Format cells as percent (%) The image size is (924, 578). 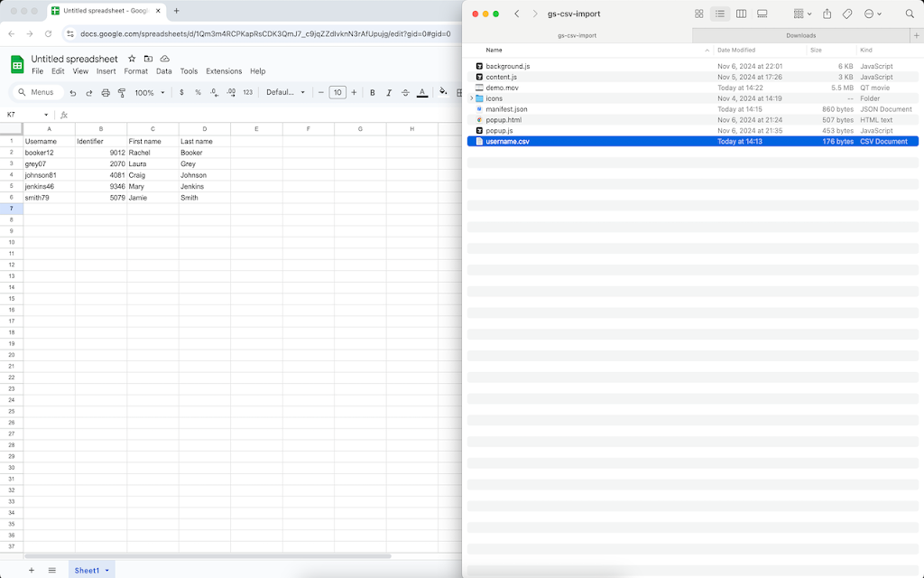[x=198, y=93]
